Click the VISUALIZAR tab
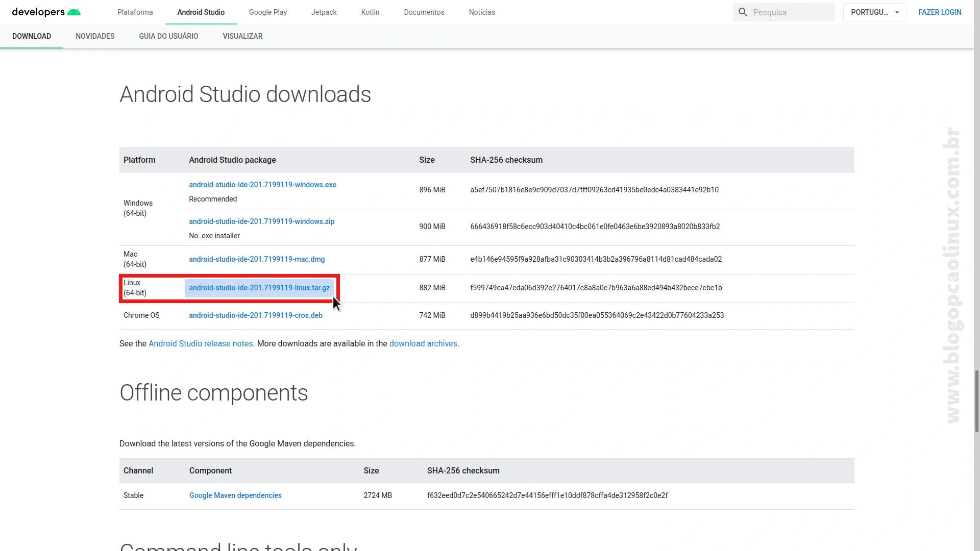 point(242,36)
